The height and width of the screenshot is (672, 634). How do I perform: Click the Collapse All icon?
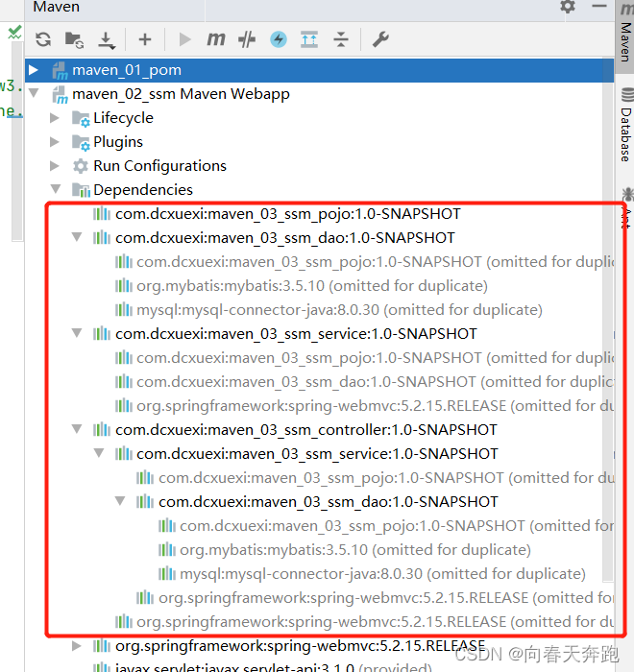click(x=341, y=39)
